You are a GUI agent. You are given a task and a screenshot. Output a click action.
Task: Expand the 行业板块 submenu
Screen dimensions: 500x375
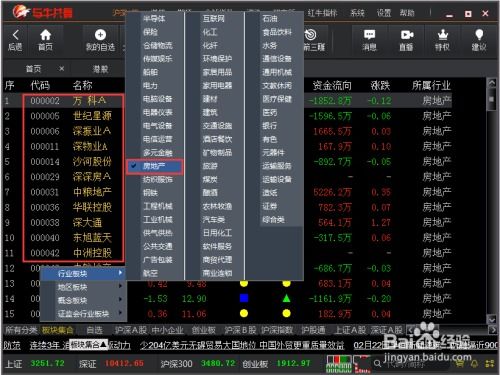click(x=83, y=274)
